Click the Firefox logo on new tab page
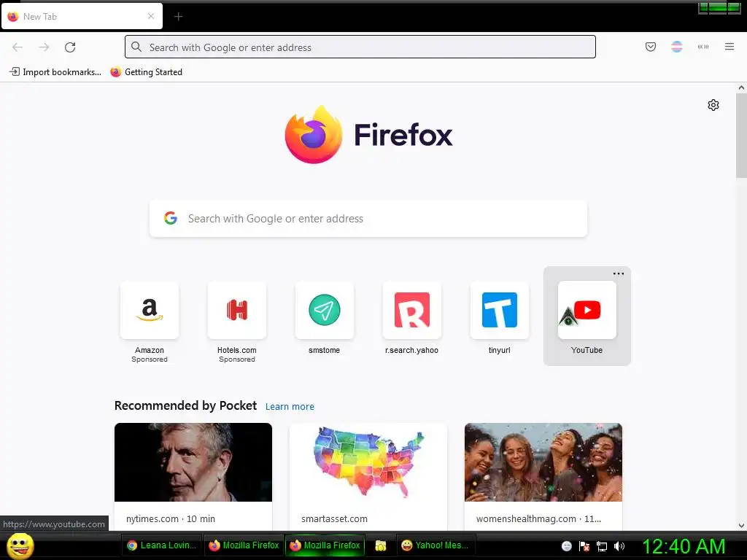The width and height of the screenshot is (747, 560). pyautogui.click(x=368, y=135)
